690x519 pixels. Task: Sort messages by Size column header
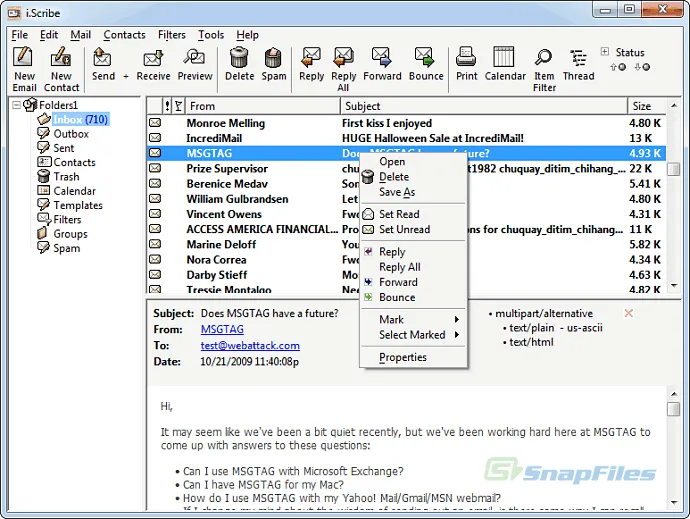pos(647,106)
